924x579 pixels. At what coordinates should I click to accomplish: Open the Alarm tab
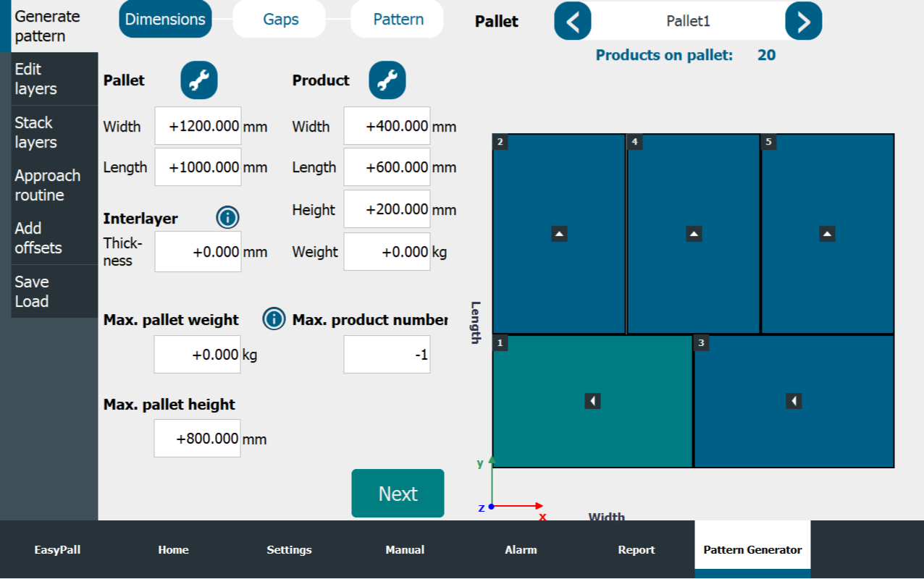click(x=521, y=549)
